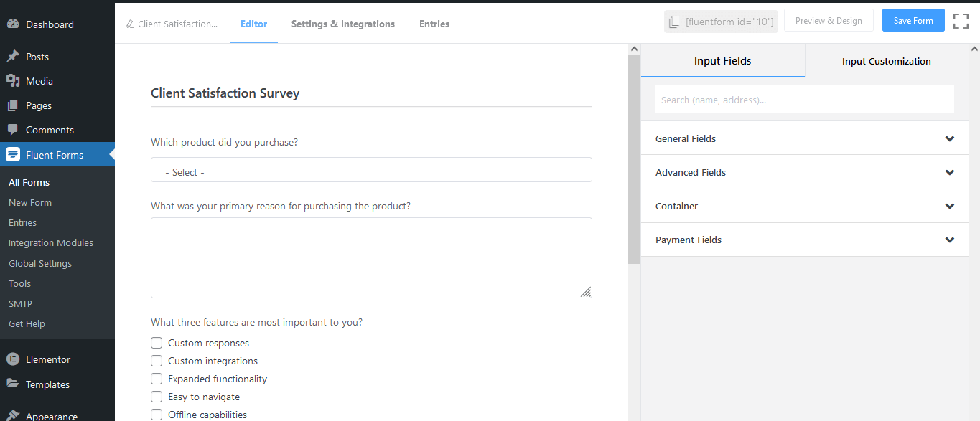Click the right panel scroll up arrow
980x421 pixels.
pos(974,49)
